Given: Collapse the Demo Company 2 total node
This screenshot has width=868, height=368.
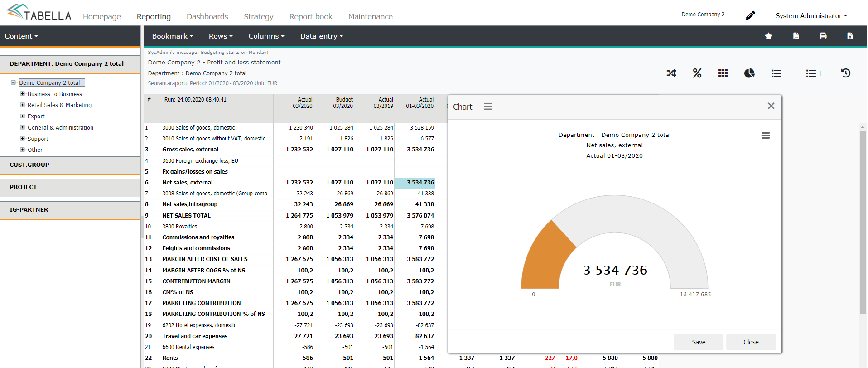Looking at the screenshot, I should (14, 83).
